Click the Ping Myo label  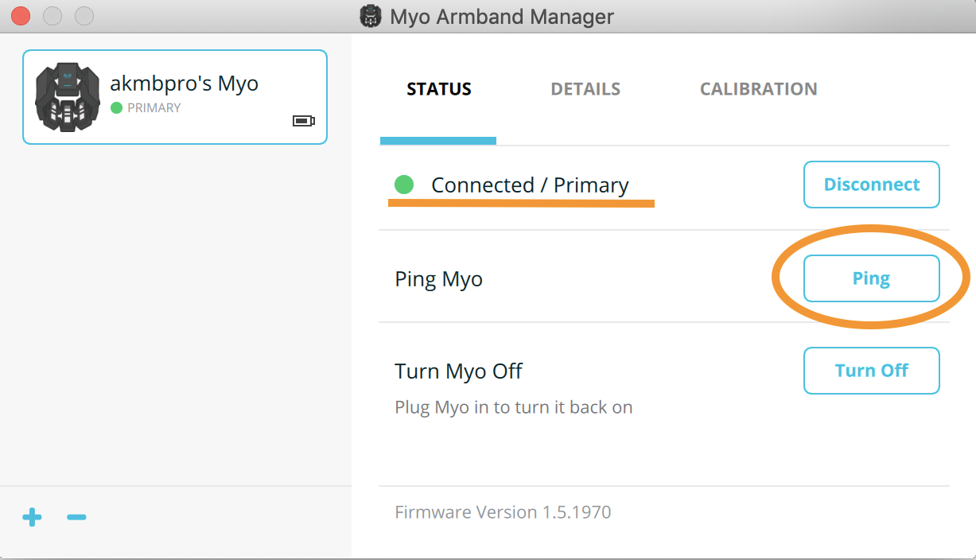[439, 280]
